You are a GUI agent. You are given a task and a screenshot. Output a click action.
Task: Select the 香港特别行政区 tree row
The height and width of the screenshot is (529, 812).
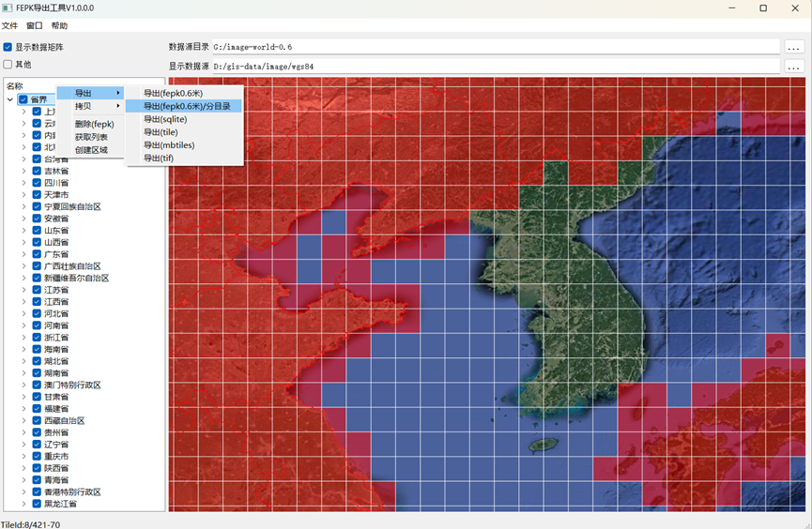72,491
